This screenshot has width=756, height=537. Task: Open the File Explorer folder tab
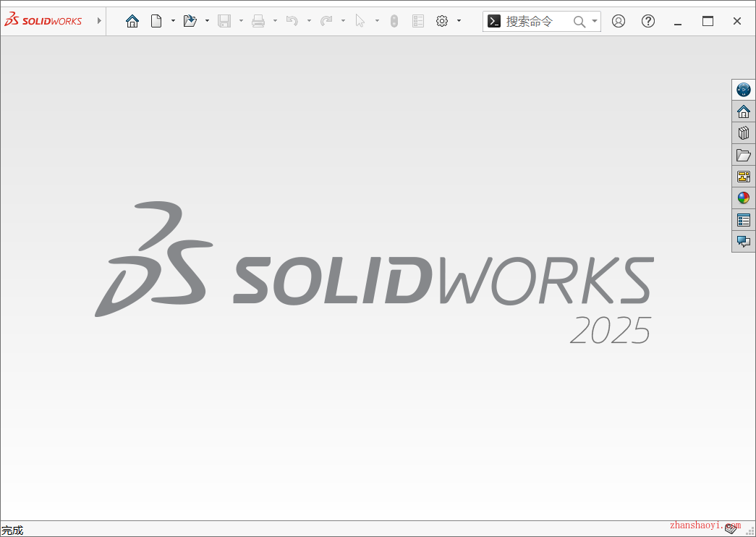(744, 155)
